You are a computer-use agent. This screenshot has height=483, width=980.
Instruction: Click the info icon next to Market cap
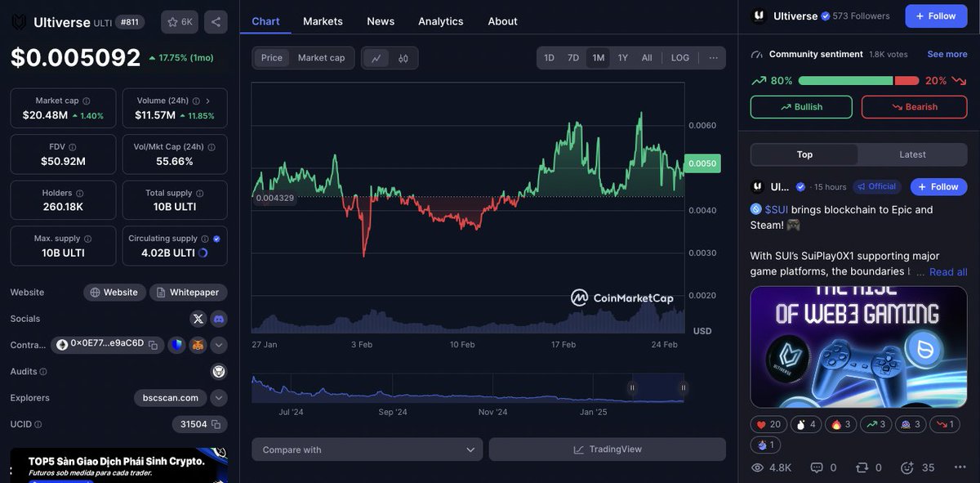[x=87, y=101]
